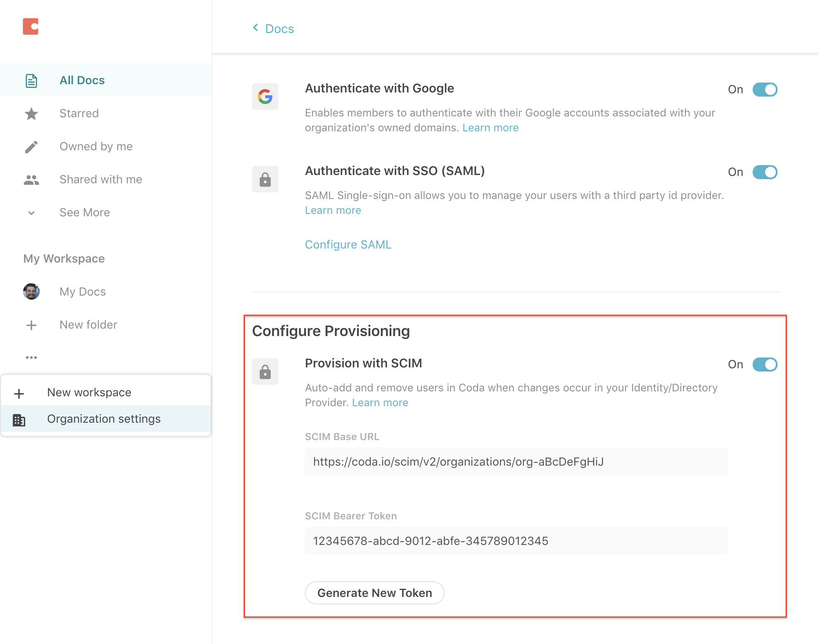818x644 pixels.
Task: Click Configure SAML link
Action: click(349, 244)
